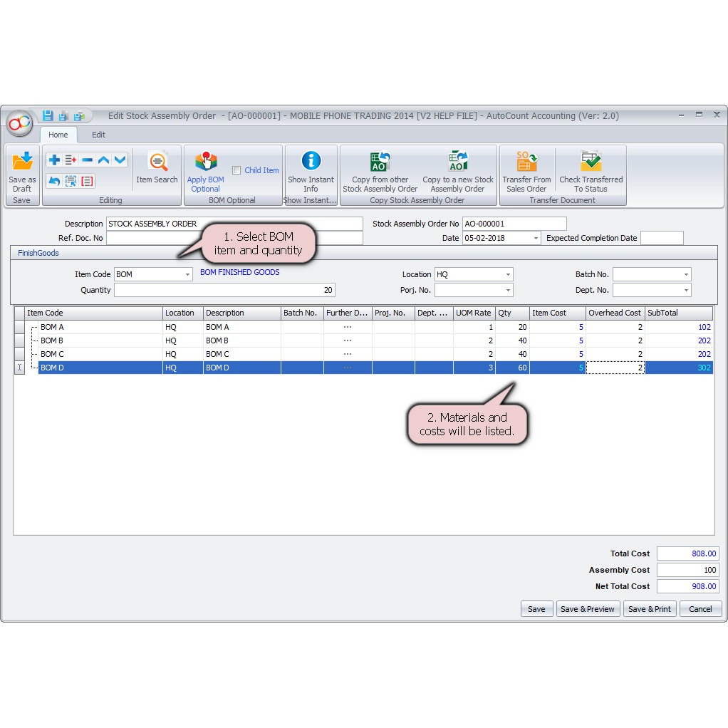Expand the Item Code dropdown

tap(187, 275)
